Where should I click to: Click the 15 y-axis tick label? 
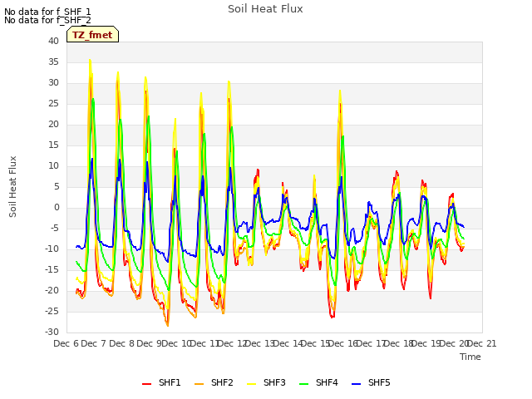click(x=53, y=145)
